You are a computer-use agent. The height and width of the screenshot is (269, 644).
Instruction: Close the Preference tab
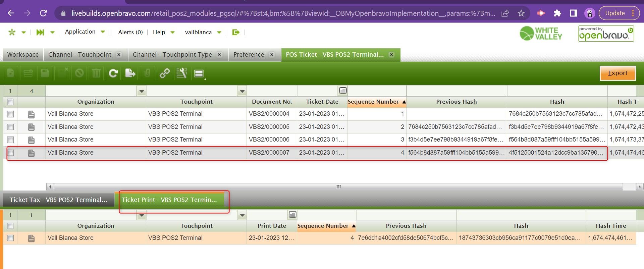272,55
